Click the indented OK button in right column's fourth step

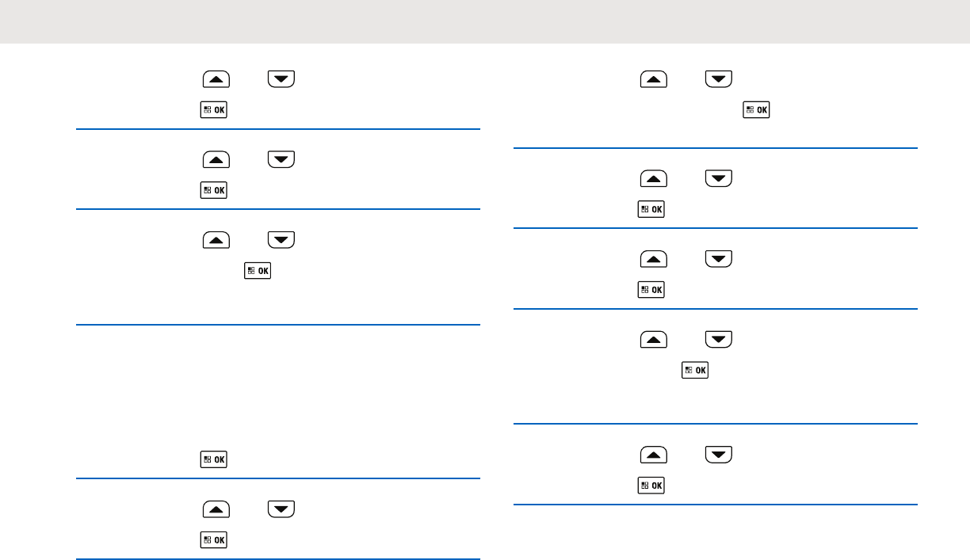tap(696, 370)
